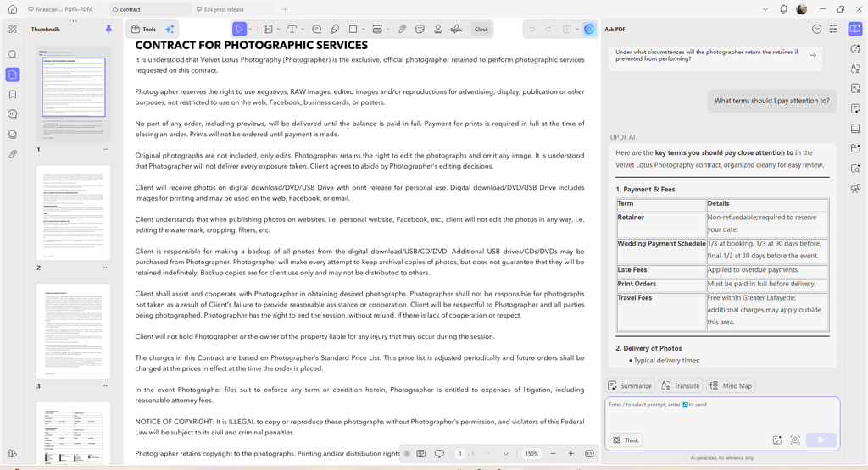Screen dimensions: 868x470
Task: Open the measure tool dropdown arrow
Action: [387, 30]
